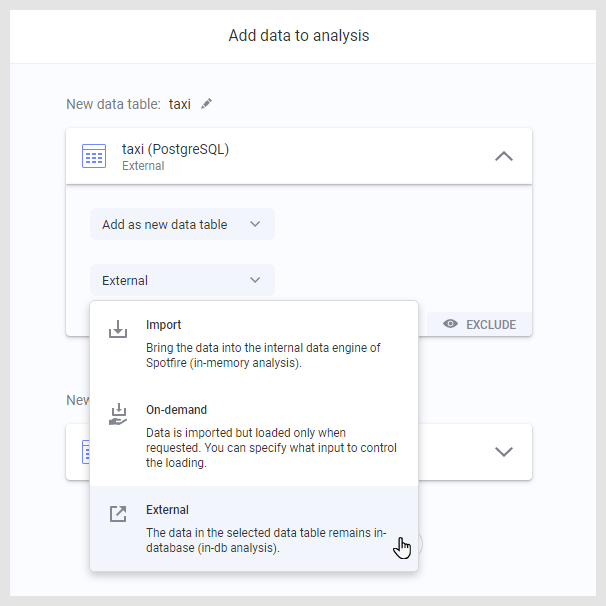This screenshot has height=606, width=606.
Task: Click the External link arrow icon
Action: (x=118, y=514)
